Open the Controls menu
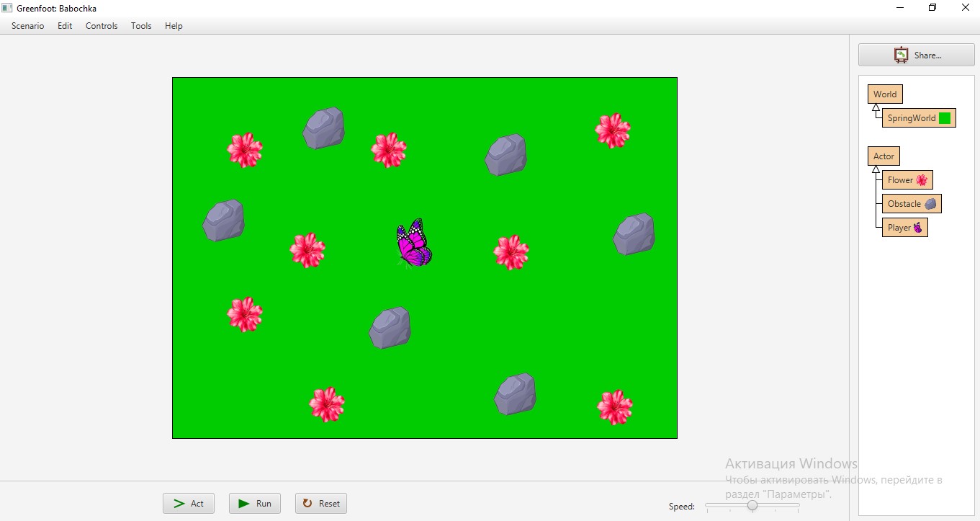This screenshot has height=521, width=980. pos(102,26)
